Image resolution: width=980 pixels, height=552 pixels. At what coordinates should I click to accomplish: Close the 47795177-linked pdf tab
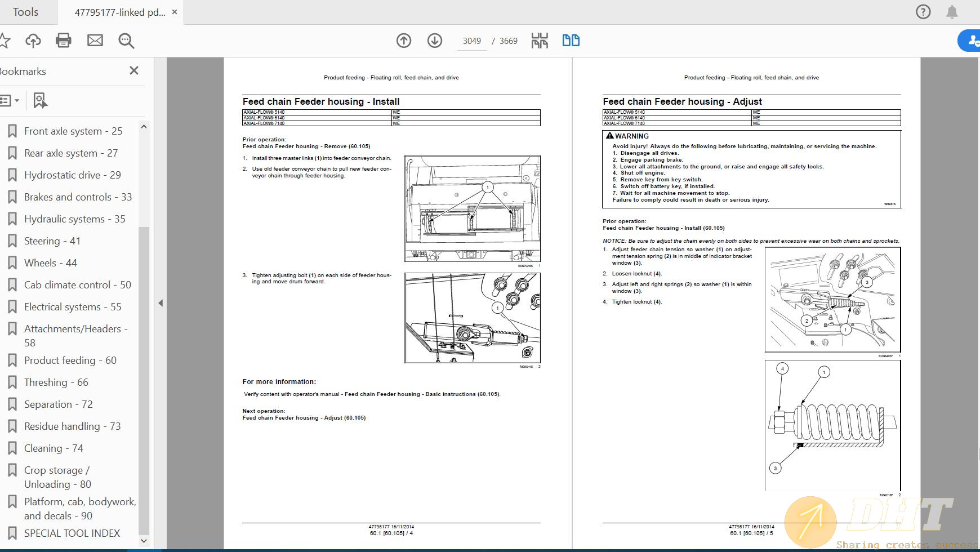[x=175, y=12]
